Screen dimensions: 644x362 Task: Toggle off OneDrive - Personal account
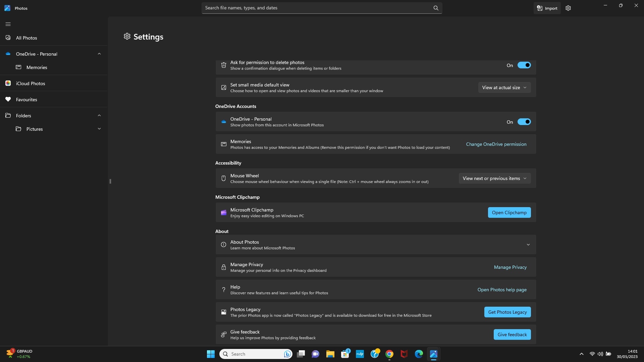(524, 122)
